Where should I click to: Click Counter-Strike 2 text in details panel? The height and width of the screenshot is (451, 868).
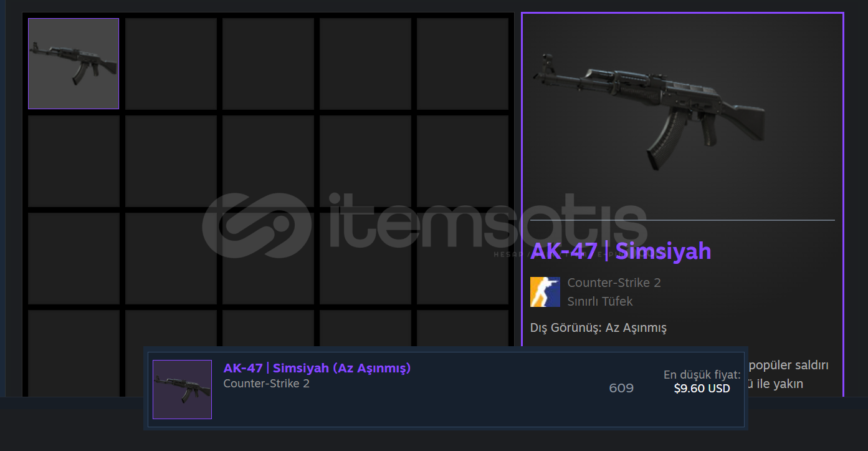point(614,283)
